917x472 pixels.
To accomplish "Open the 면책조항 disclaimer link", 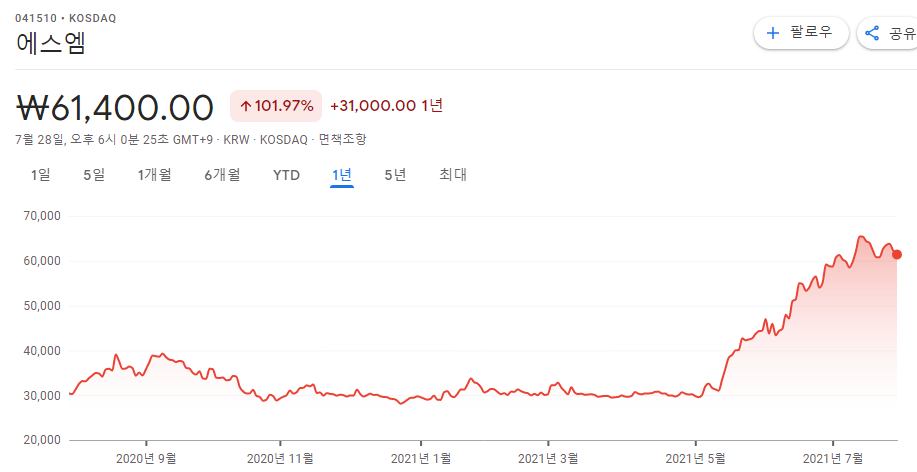I will (342, 140).
